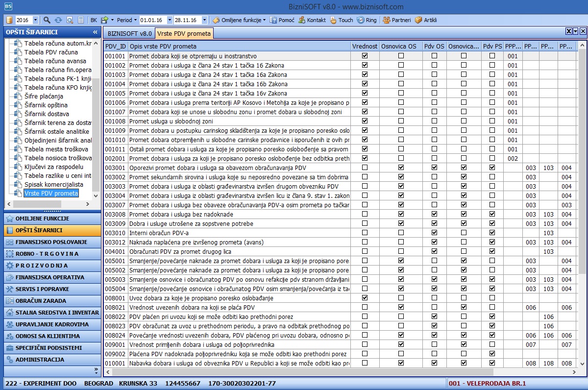Open Pomoć help from the toolbar
Screen dimensions: 588x390
point(283,20)
